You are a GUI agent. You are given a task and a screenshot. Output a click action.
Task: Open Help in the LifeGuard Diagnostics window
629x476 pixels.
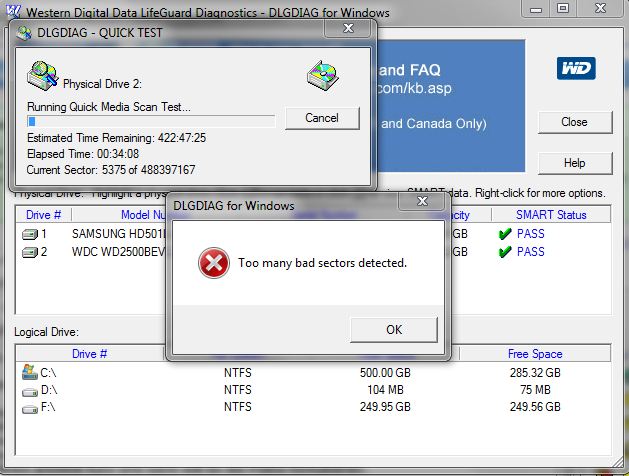coord(574,163)
